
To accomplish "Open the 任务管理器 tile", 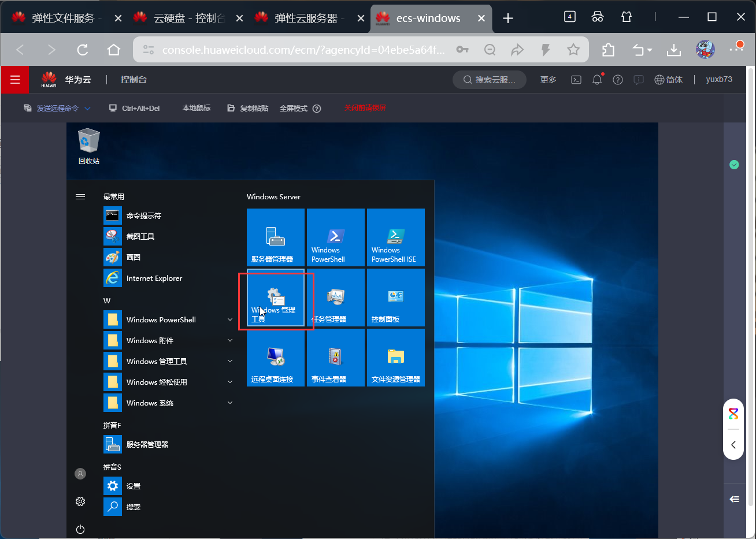I will 336,298.
